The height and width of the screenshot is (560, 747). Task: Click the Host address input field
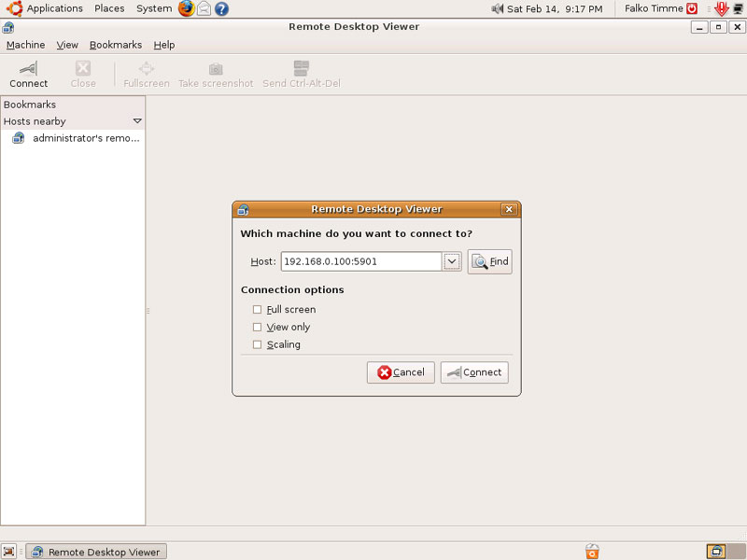[x=361, y=261]
